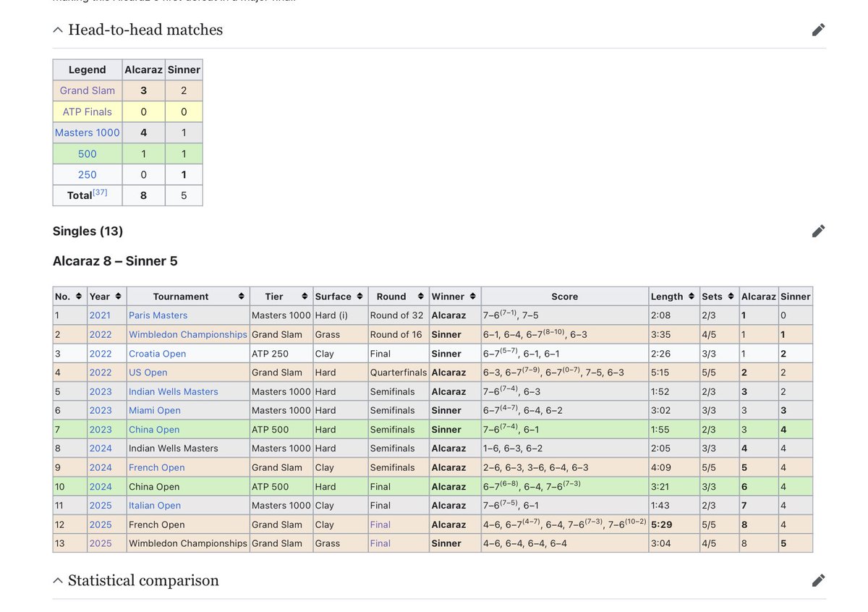The image size is (868, 612).
Task: Open the Grand Slam legend link
Action: 88,90
